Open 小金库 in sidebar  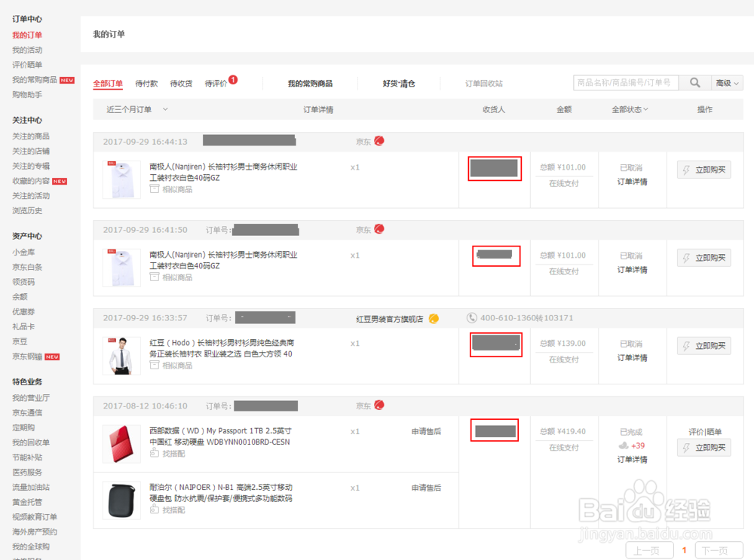23,252
